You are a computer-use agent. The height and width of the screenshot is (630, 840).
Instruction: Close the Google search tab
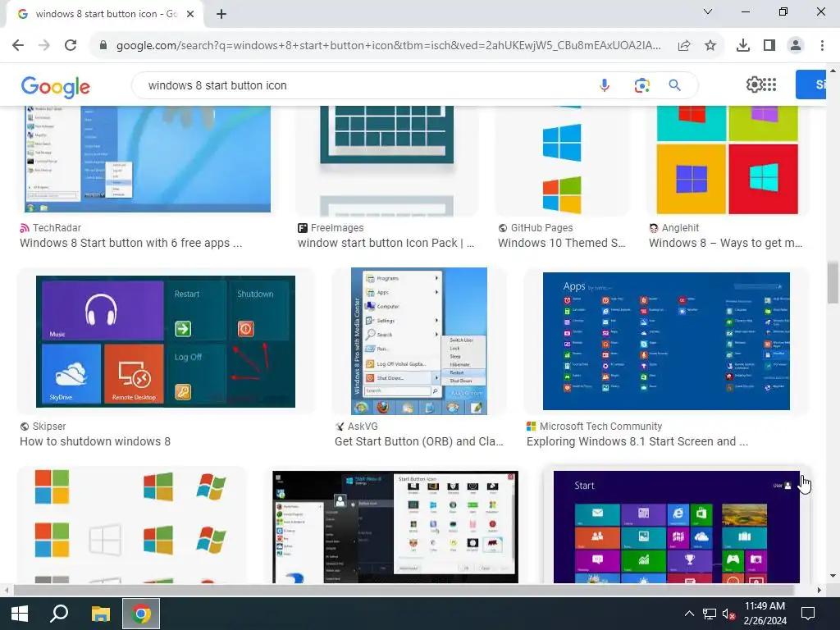[190, 14]
